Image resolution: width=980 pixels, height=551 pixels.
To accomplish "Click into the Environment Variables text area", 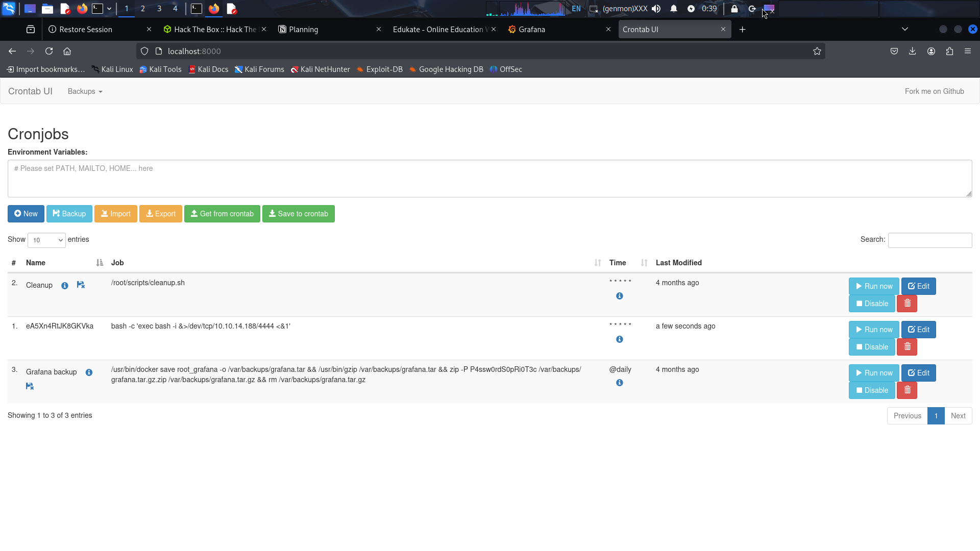I will [489, 179].
